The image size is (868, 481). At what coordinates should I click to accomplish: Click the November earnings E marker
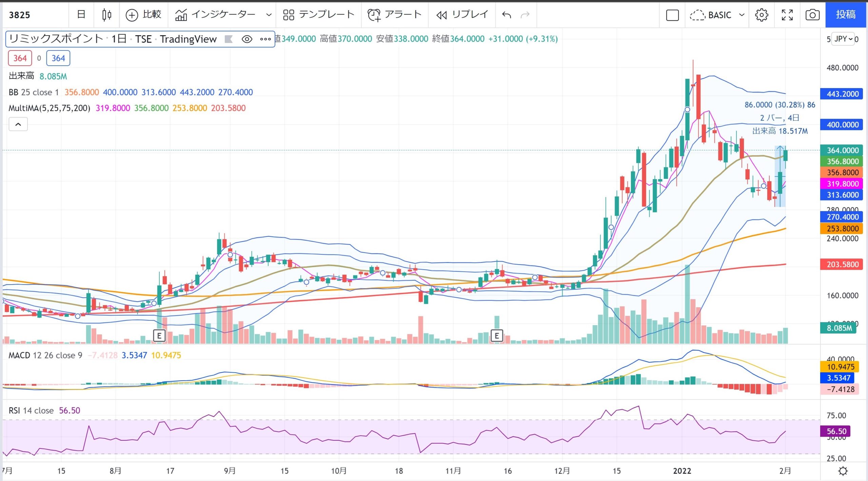click(497, 336)
